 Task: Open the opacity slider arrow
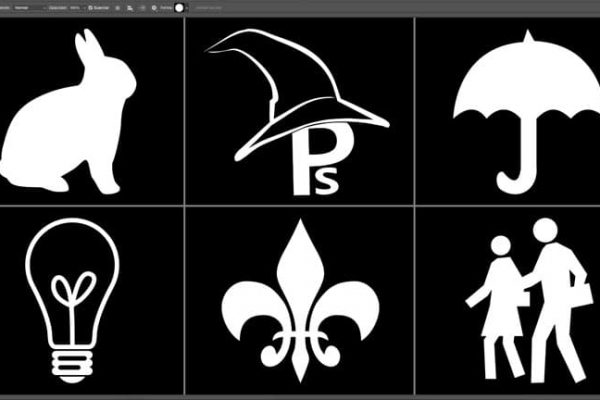pyautogui.click(x=84, y=8)
